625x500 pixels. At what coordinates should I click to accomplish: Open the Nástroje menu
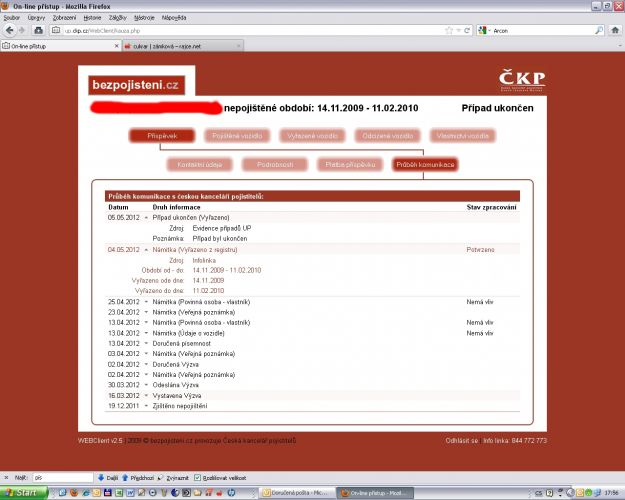pyautogui.click(x=144, y=18)
